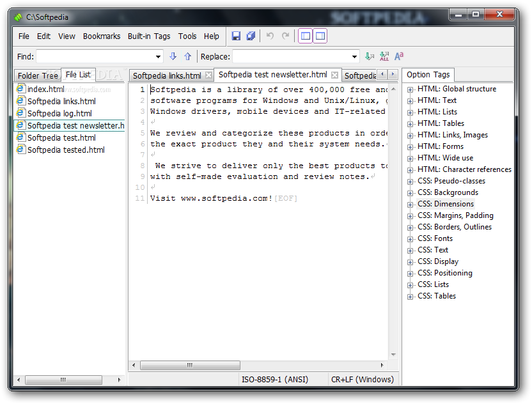Select the Option Tags tab
The width and height of the screenshot is (532, 404).
coord(428,75)
